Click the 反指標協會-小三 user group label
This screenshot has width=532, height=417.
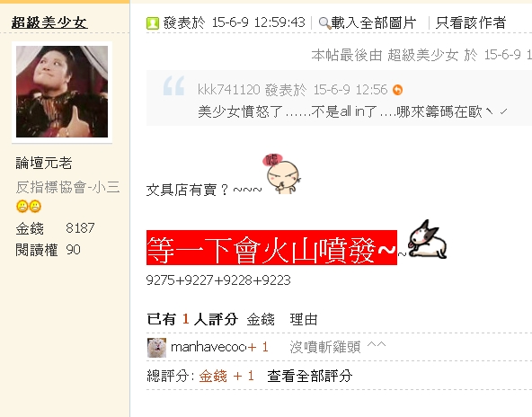pyautogui.click(x=67, y=187)
